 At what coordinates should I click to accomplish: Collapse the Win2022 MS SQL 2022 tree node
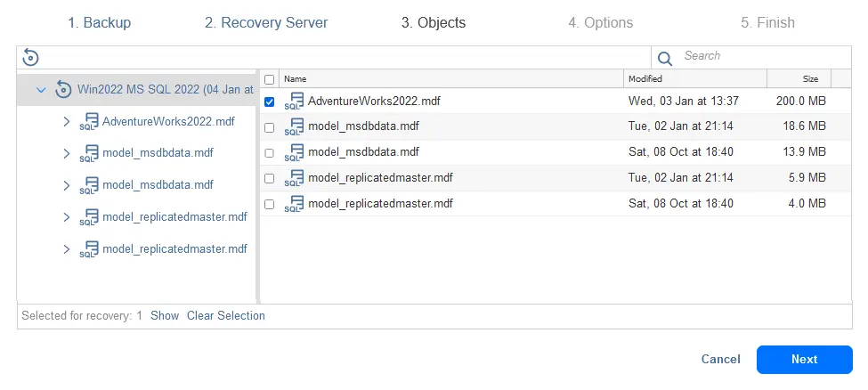41,89
